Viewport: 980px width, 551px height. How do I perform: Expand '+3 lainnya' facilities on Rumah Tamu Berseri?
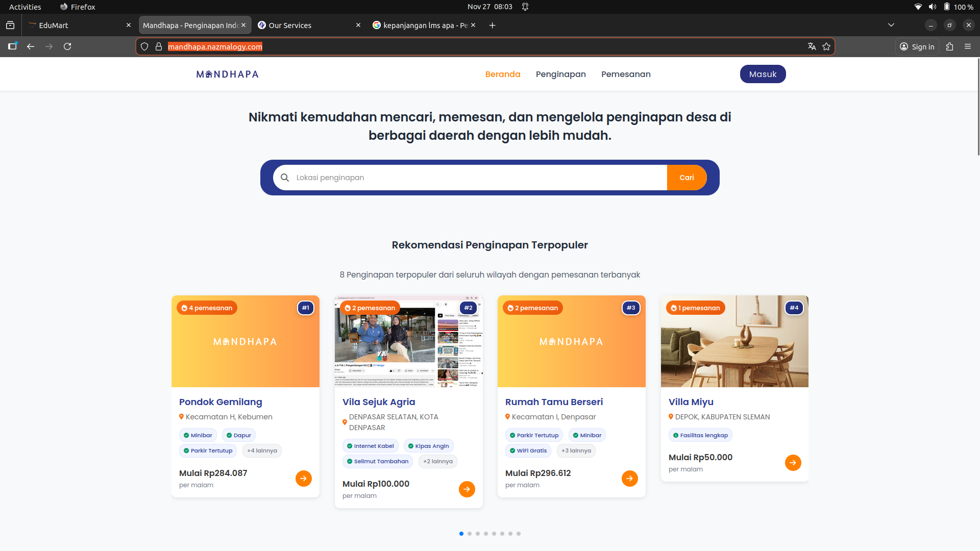[576, 450]
